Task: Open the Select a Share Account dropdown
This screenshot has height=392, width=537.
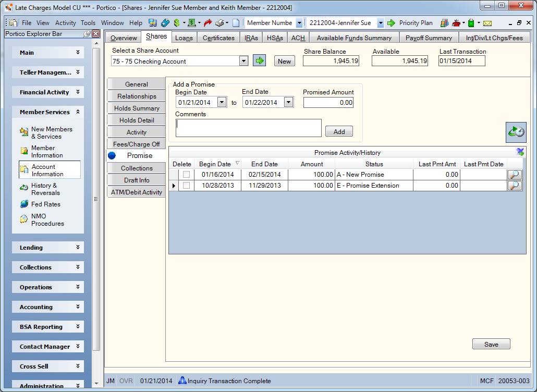Action: (243, 62)
